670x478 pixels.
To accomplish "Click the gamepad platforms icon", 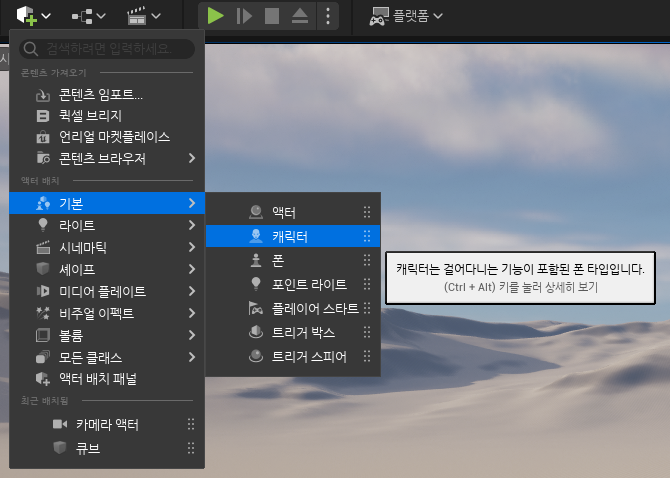I will click(x=379, y=16).
